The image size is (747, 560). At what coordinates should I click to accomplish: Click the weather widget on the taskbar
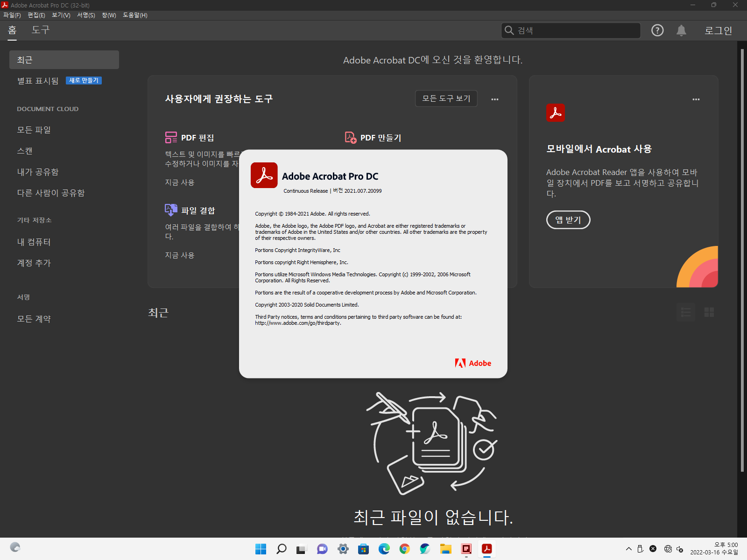15,547
